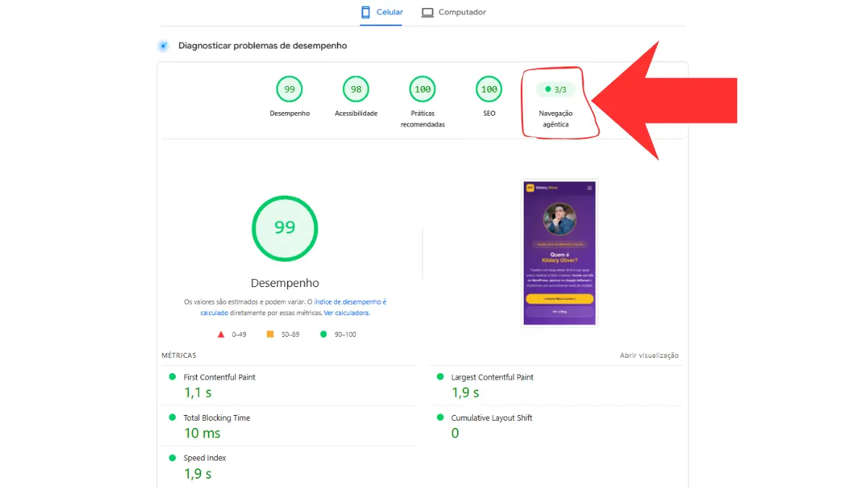Image resolution: width=868 pixels, height=488 pixels.
Task: Open the Desempenho score gauge 99
Action: tap(289, 89)
